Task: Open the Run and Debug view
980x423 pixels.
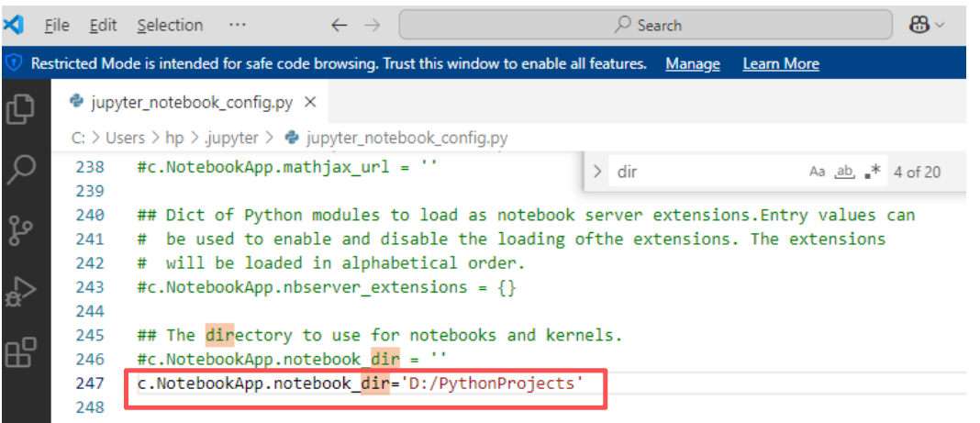Action: click(20, 292)
